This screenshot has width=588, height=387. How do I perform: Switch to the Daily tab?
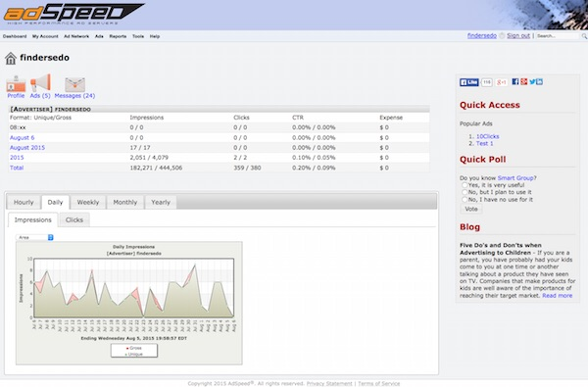tap(55, 202)
